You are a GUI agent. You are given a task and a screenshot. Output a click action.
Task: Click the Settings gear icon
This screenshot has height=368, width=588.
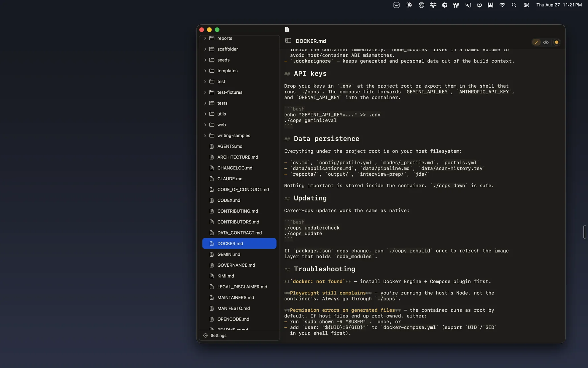pyautogui.click(x=205, y=335)
